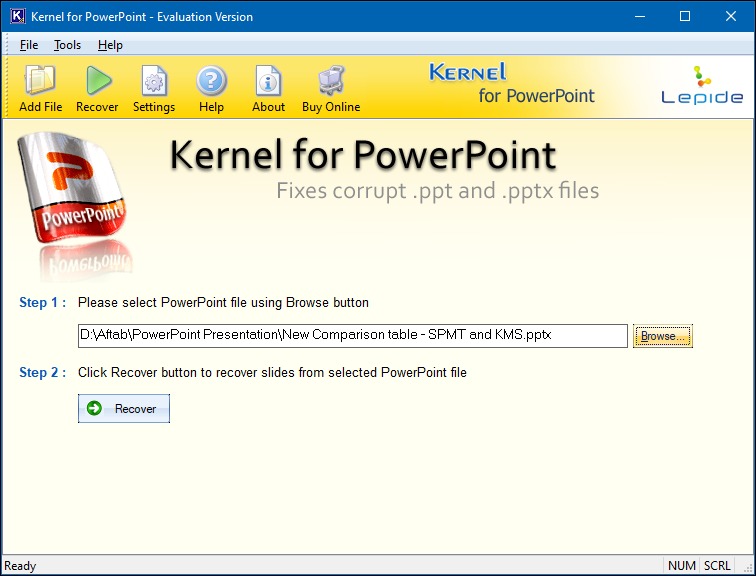Close the Kernel for PowerPoint window
Image resolution: width=756 pixels, height=576 pixels.
(730, 16)
